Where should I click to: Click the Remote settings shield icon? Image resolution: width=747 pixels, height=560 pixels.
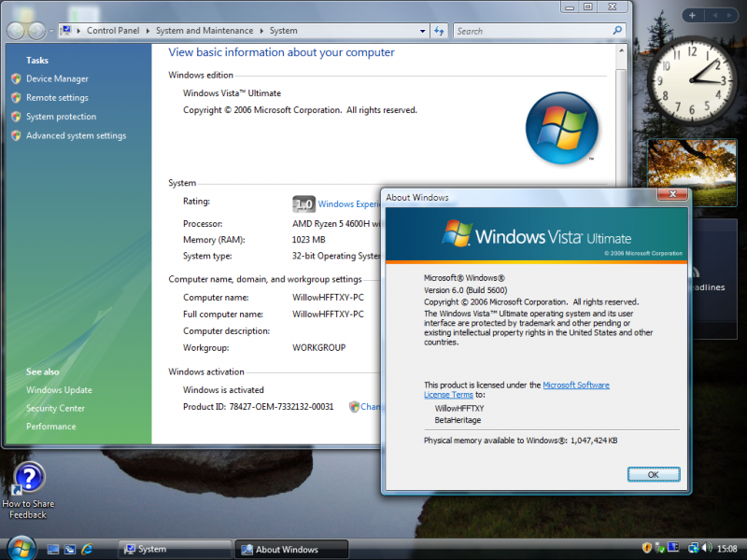point(16,98)
